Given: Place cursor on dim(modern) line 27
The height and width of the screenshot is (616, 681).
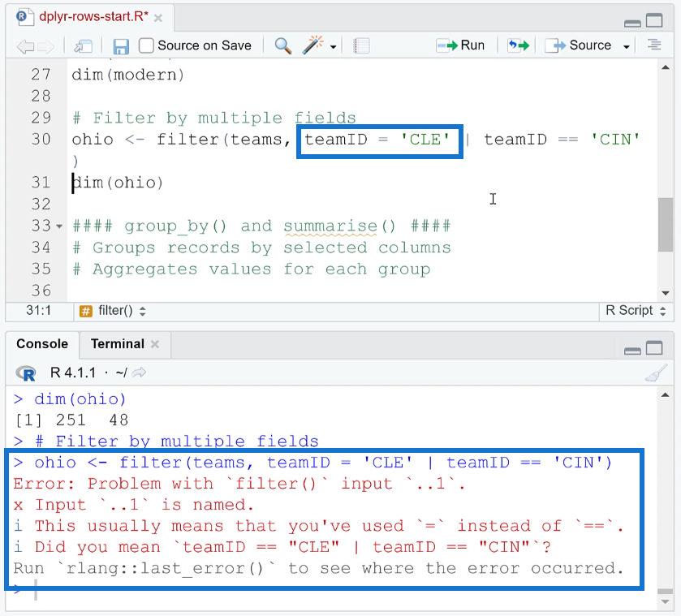Looking at the screenshot, I should point(128,75).
